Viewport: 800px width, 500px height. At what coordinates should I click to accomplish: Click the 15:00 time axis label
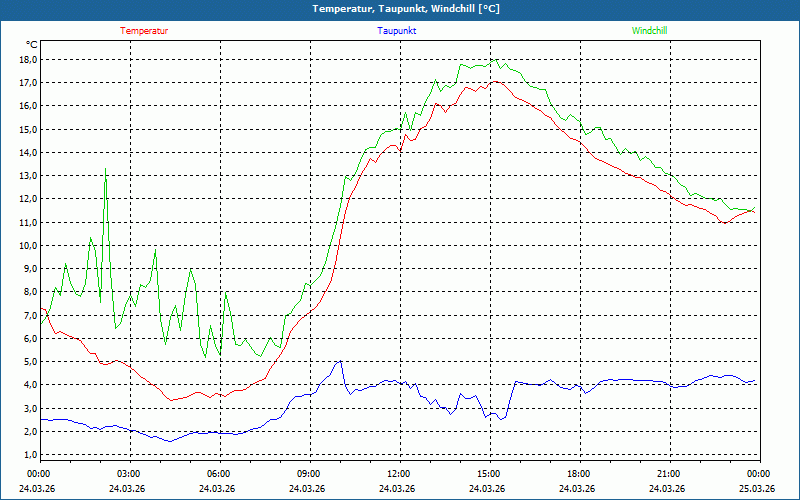[x=488, y=474]
